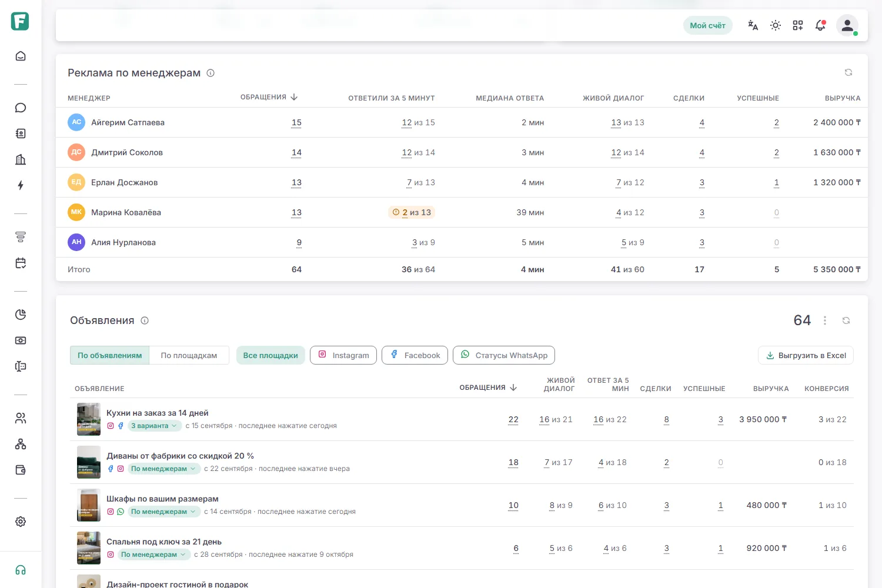Screen dimensions: 882x588
Task: Click the Мой счёт button
Action: pos(707,25)
